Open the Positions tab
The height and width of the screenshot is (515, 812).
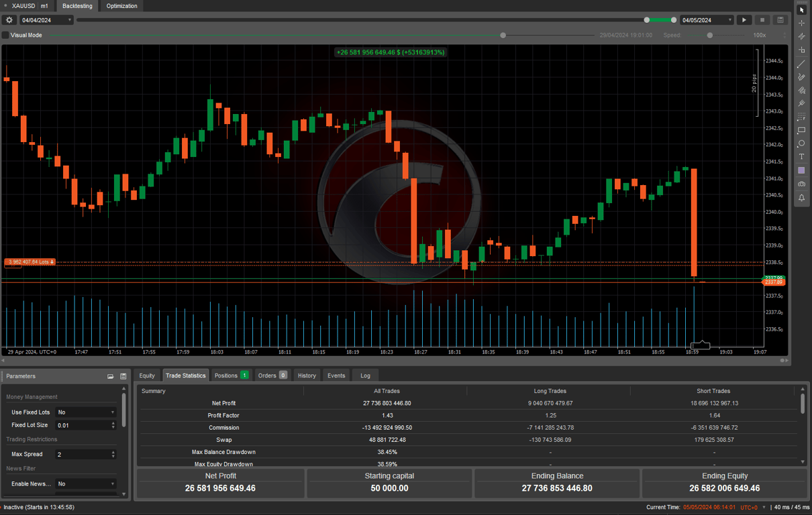231,376
